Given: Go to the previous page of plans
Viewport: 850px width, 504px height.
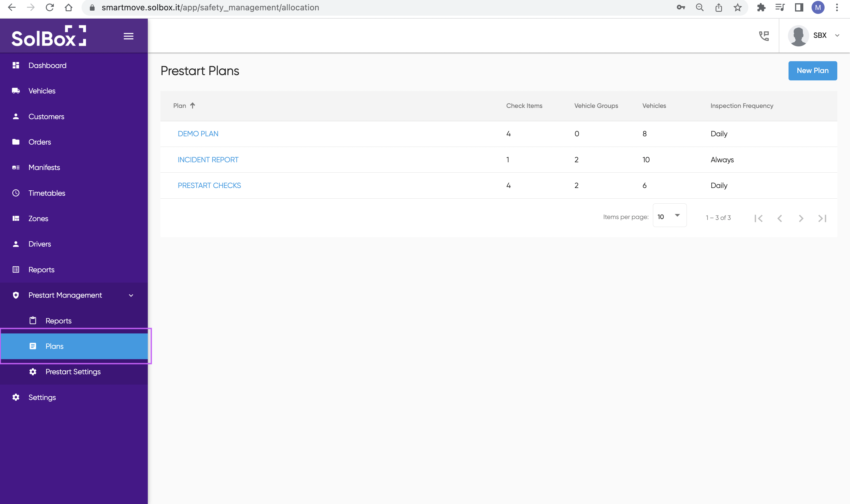Looking at the screenshot, I should [x=780, y=218].
